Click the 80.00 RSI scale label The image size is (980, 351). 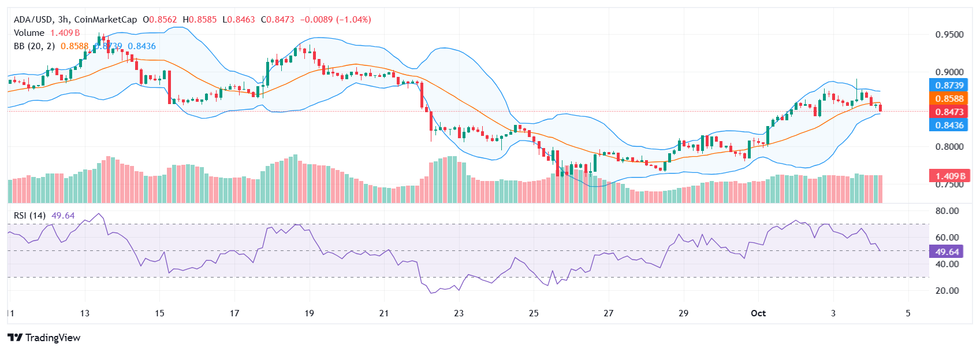(947, 211)
